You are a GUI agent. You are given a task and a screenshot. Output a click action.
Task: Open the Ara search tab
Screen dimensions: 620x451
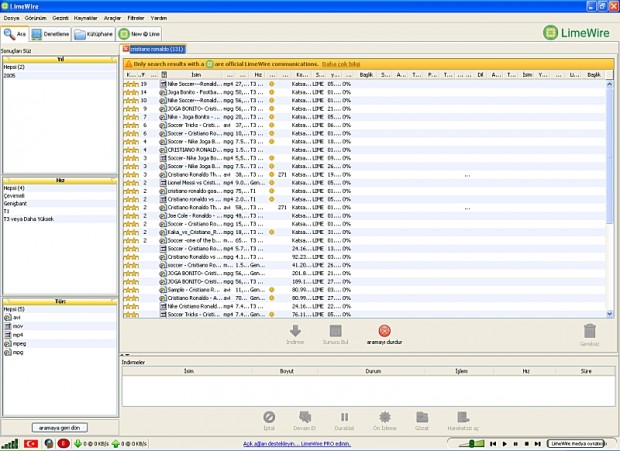pos(15,34)
